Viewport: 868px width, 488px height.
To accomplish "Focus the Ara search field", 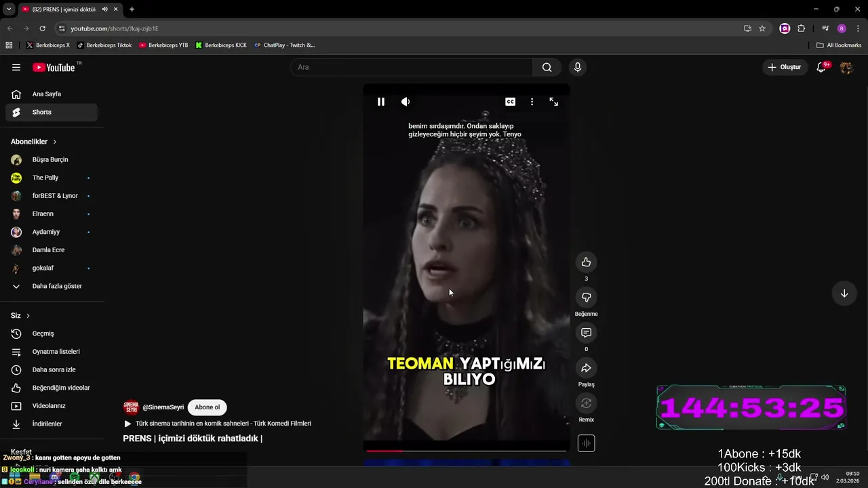I will point(412,67).
